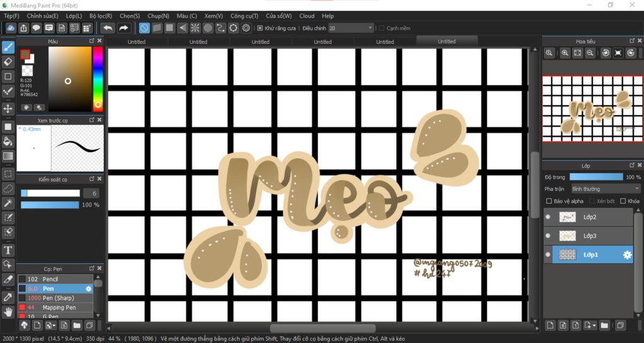Toggle the Khử răng cưa checkbox

[x=260, y=28]
